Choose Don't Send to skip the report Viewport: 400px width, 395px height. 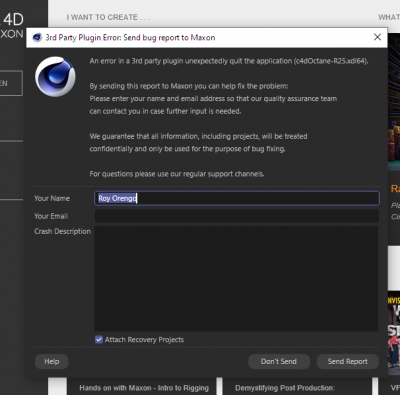(x=279, y=361)
